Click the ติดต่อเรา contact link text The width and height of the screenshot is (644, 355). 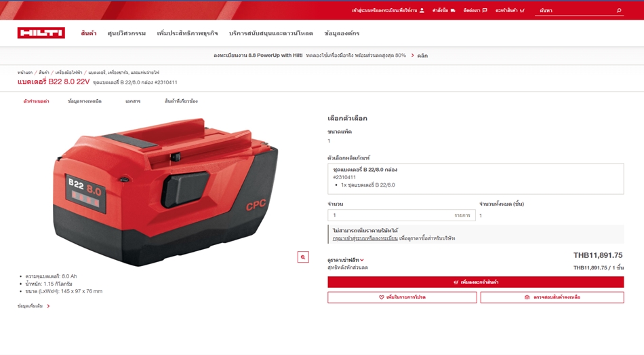472,10
